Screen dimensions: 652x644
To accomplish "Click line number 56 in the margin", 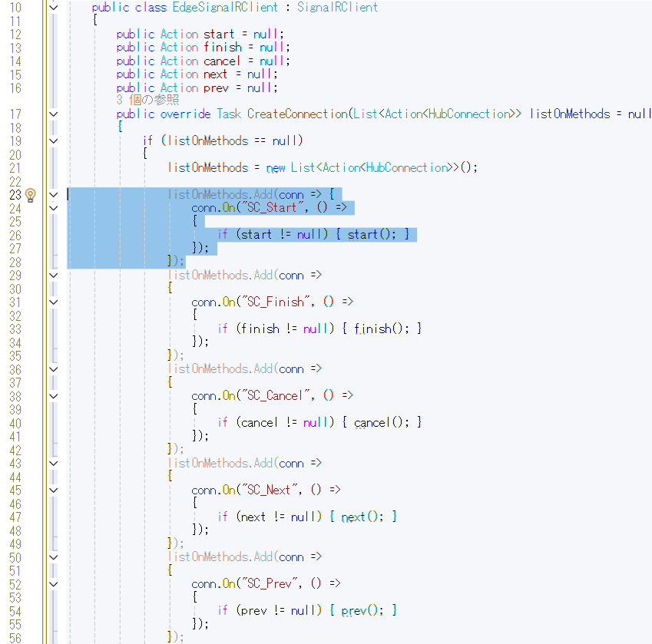I will tap(15, 638).
